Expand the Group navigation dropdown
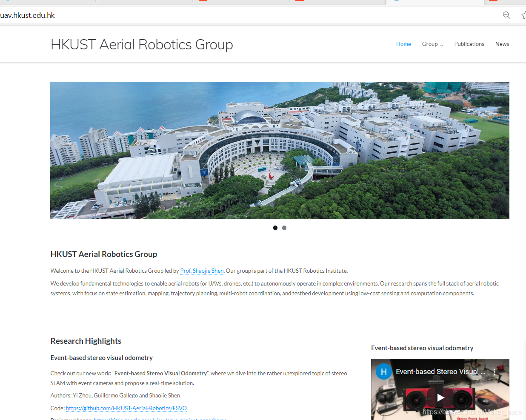Screen dimensions: 526x420 tap(432, 44)
